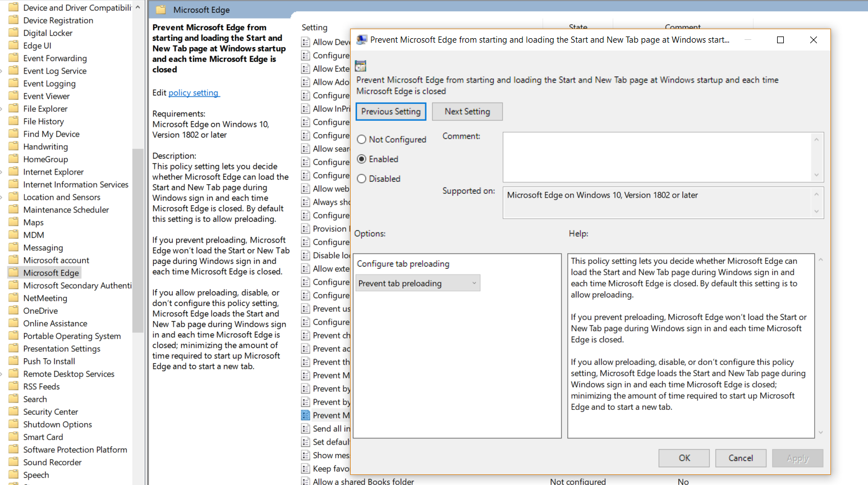Click the policy icon beside 'Disable loc'

point(306,255)
